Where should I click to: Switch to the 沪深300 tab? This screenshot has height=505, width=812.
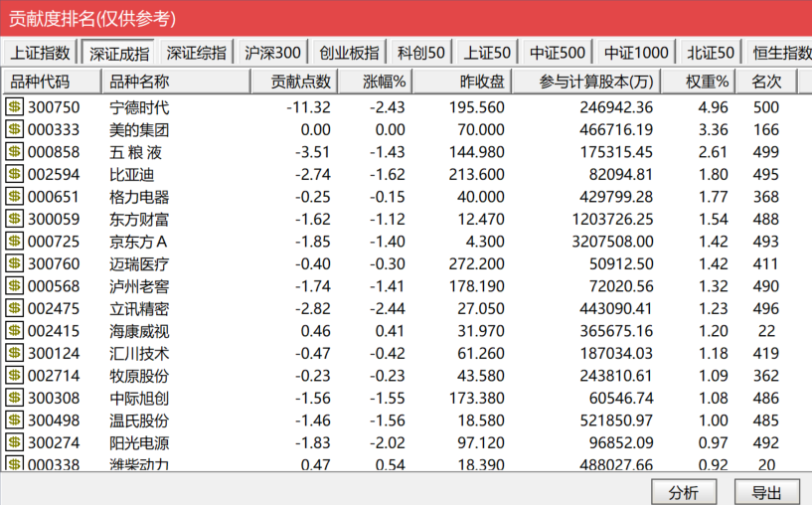point(272,53)
